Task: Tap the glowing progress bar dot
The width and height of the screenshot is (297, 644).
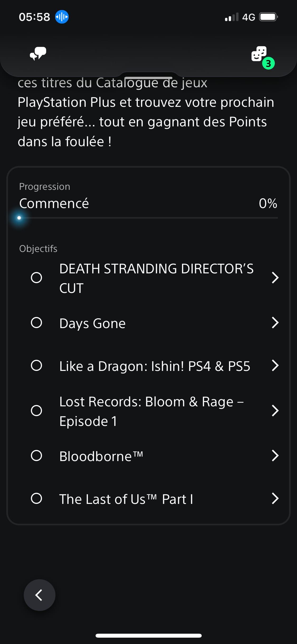Action: tap(19, 218)
